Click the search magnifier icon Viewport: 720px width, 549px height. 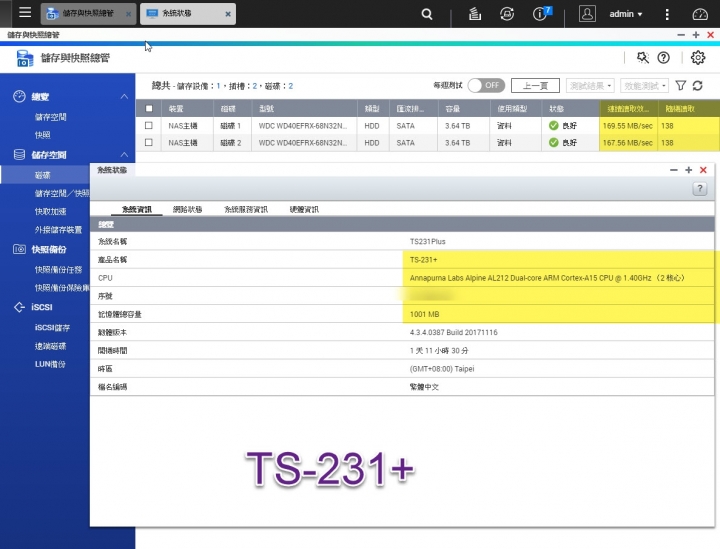[427, 14]
